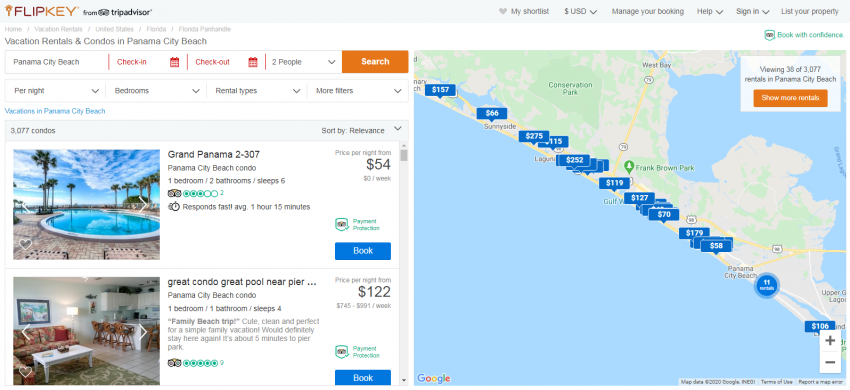
Task: Book the great condo near pier
Action: 363,378
